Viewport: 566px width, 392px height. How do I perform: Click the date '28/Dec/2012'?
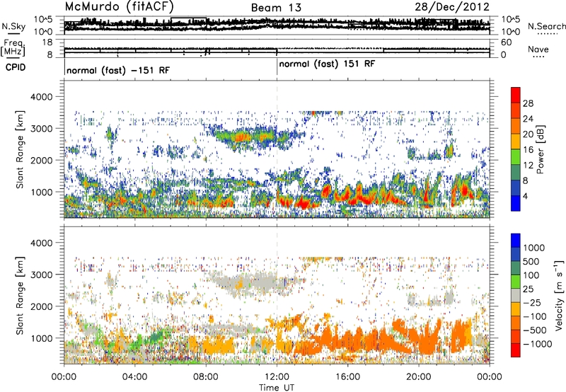[452, 6]
